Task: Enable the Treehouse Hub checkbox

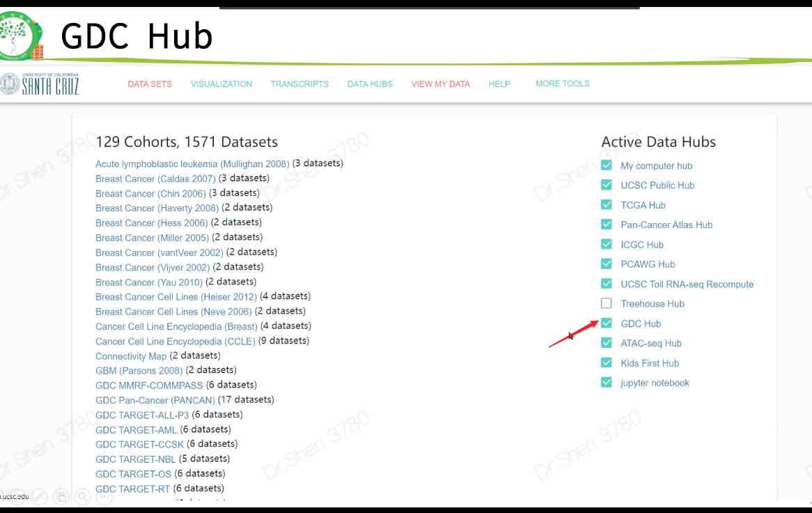Action: coord(607,303)
